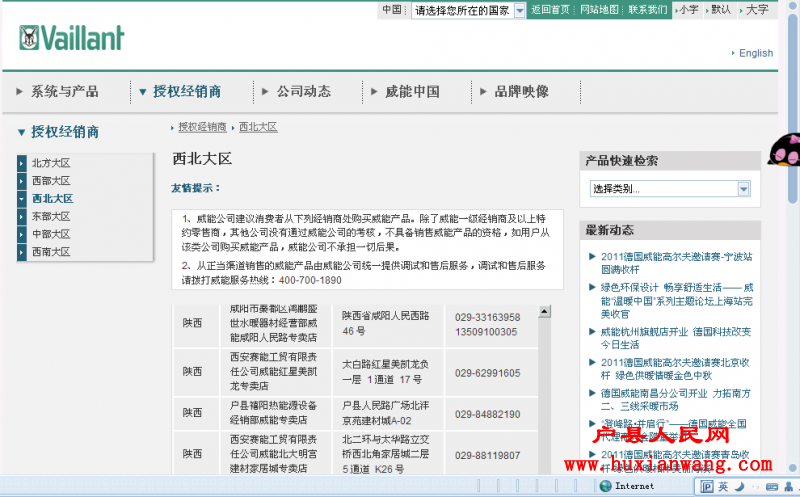Click the 返回首页 link
Image resolution: width=800 pixels, height=497 pixels.
coord(550,10)
